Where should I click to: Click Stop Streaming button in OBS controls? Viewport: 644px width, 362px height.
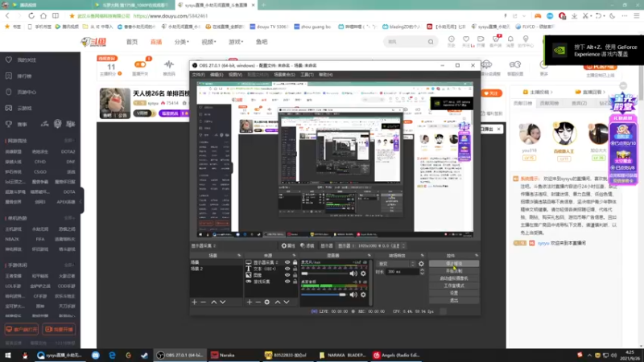(x=454, y=264)
